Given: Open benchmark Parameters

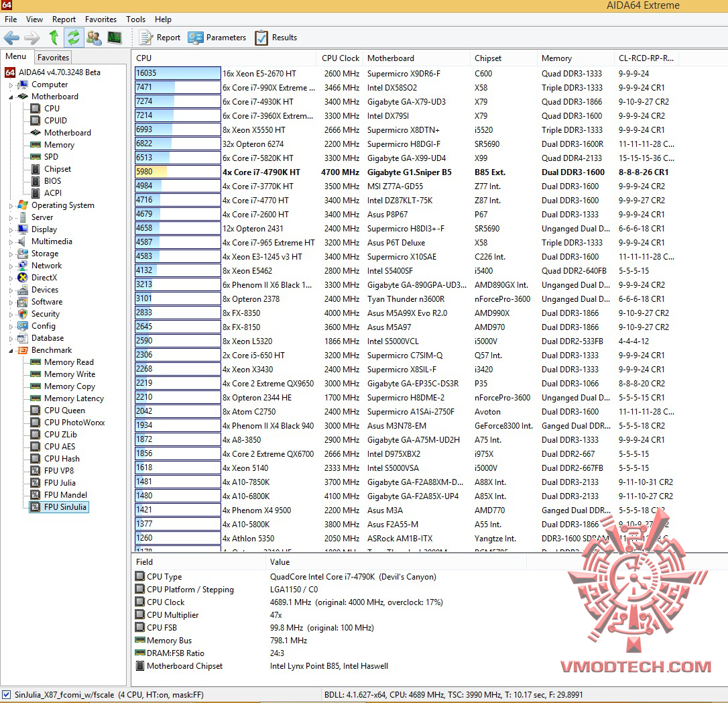Looking at the screenshot, I should [x=217, y=38].
